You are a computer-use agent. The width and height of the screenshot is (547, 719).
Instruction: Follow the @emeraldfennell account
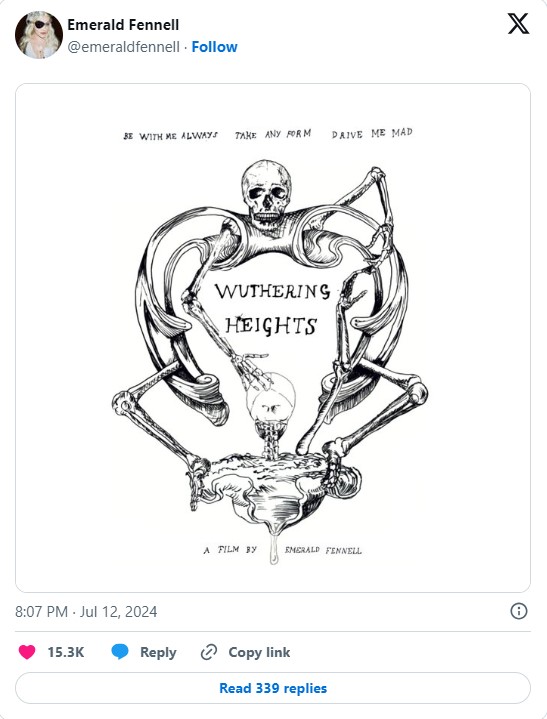(x=214, y=47)
